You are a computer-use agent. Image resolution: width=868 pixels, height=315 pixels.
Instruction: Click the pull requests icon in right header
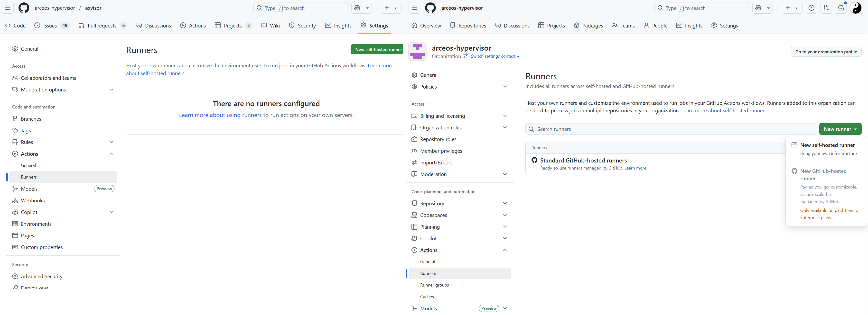pos(826,8)
